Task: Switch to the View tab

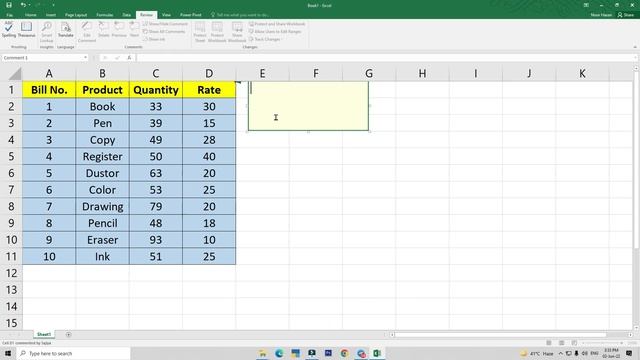Action: (x=166, y=15)
